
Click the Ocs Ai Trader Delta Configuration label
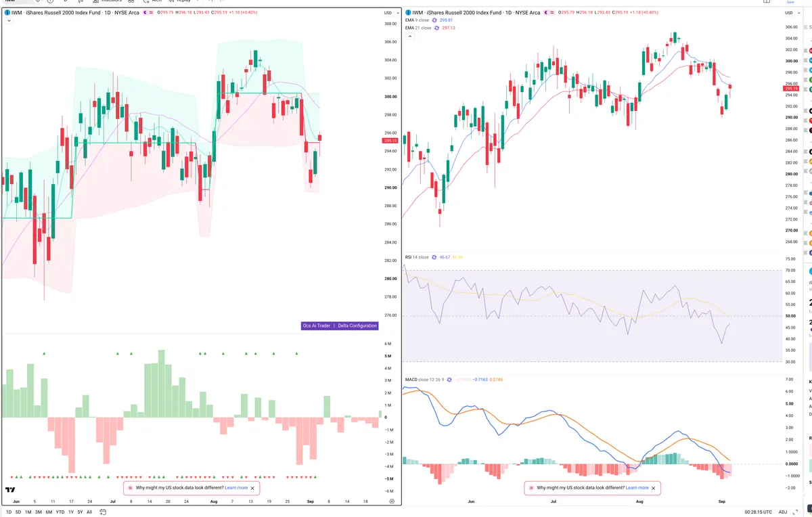(340, 325)
